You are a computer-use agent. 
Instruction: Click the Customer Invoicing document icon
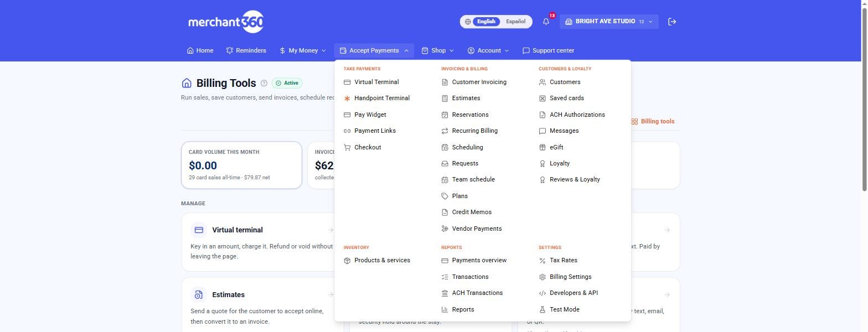(445, 82)
